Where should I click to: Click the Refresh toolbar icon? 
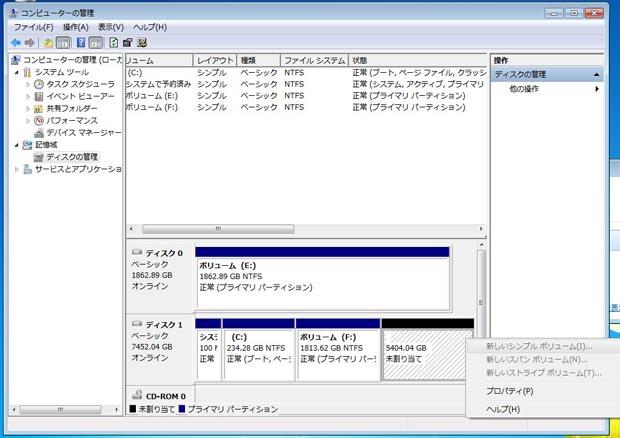113,43
